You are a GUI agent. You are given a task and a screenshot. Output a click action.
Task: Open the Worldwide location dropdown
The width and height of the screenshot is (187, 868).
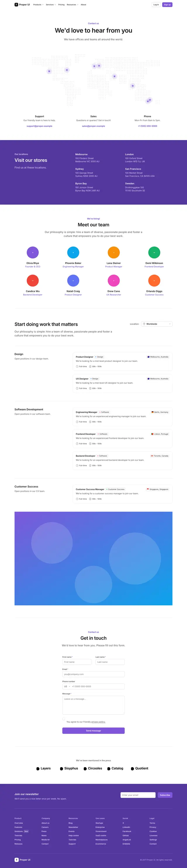tap(157, 324)
